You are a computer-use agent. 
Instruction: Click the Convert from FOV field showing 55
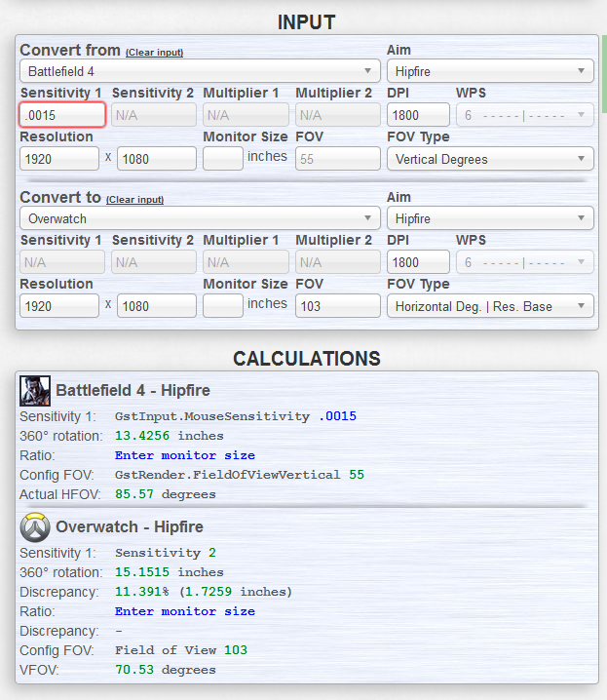pos(338,159)
